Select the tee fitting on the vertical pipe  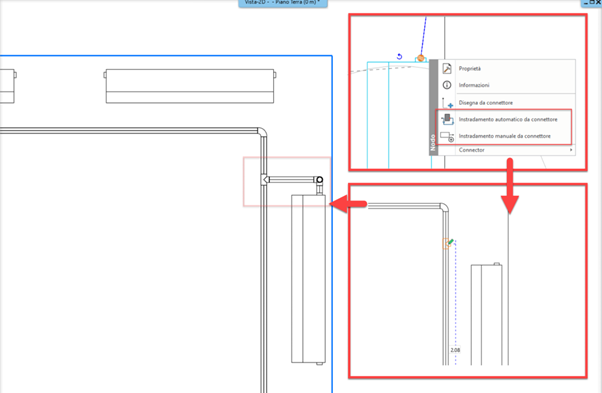pyautogui.click(x=265, y=180)
